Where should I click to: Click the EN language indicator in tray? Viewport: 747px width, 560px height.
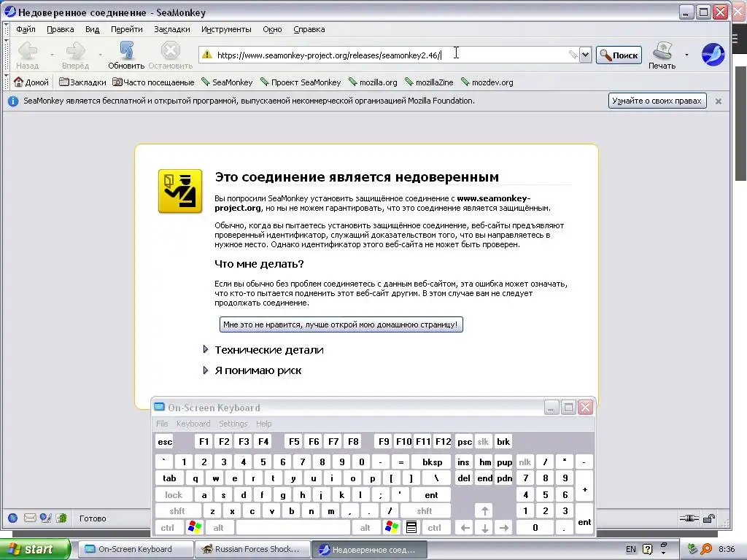coord(631,549)
